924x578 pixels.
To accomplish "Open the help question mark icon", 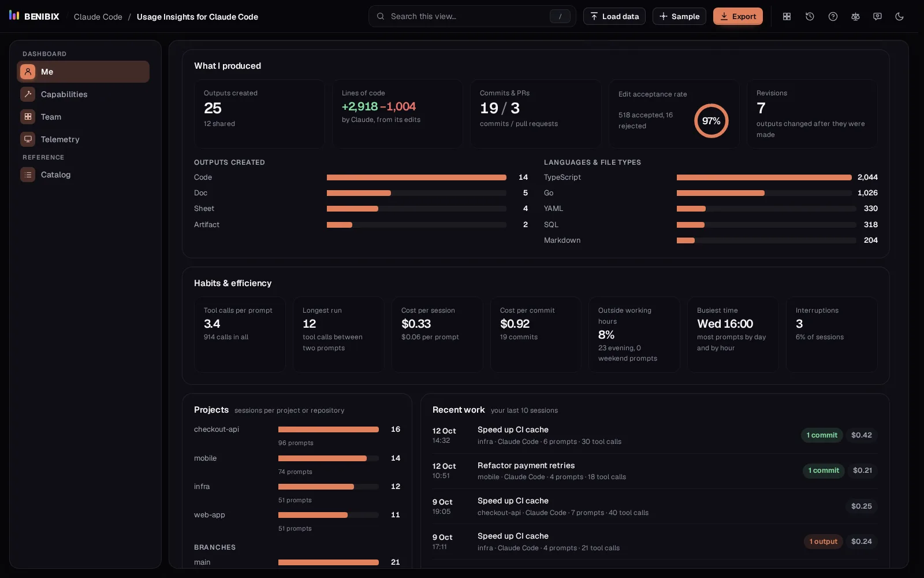I will point(833,17).
